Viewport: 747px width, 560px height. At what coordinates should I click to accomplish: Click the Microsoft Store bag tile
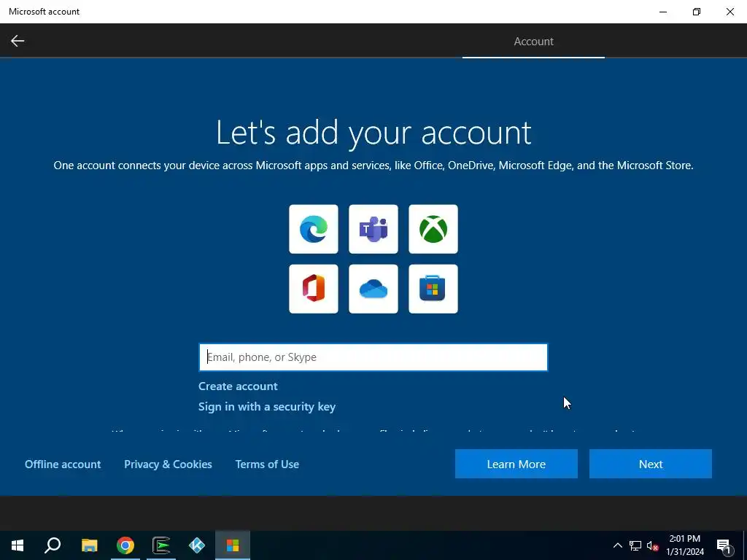click(433, 289)
